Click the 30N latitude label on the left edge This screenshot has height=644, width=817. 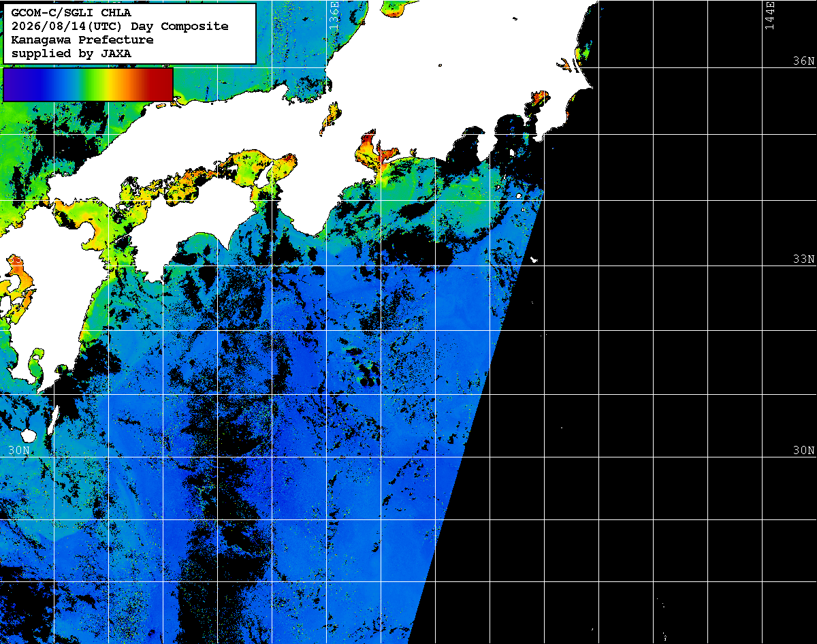pyautogui.click(x=19, y=450)
